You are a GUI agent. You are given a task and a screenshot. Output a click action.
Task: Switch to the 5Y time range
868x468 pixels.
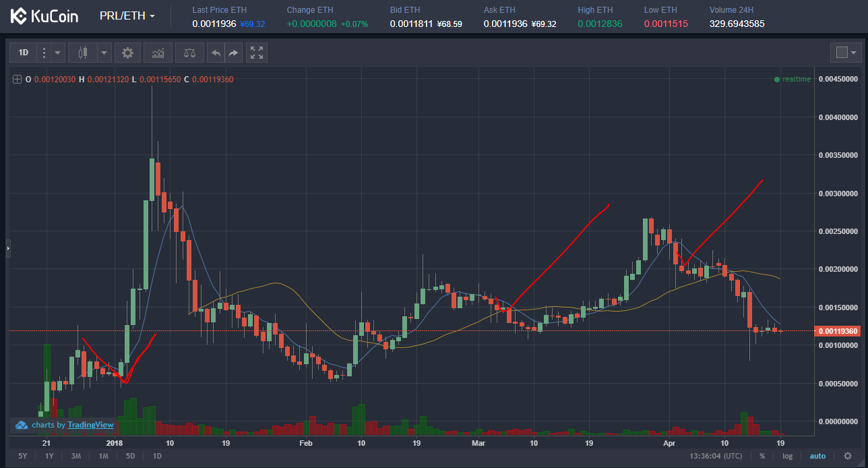click(x=22, y=456)
